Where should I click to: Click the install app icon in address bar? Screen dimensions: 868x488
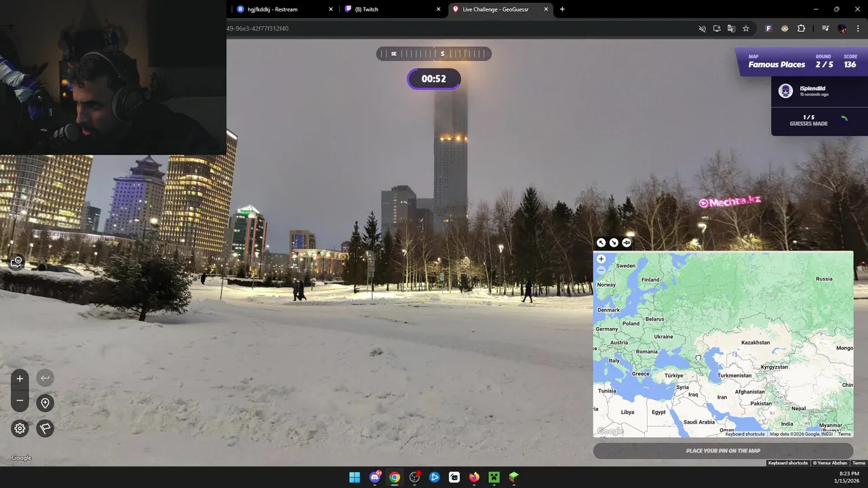point(717,28)
